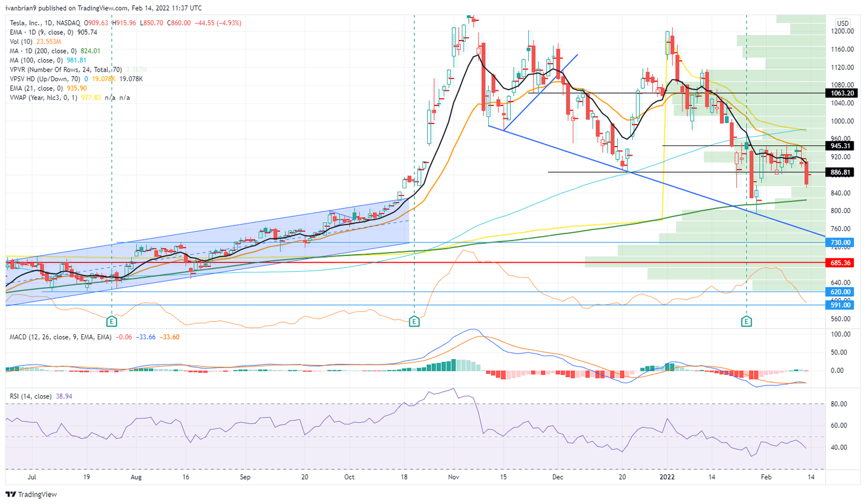
Task: Click the blue 620.00 price label
Action: coord(840,292)
